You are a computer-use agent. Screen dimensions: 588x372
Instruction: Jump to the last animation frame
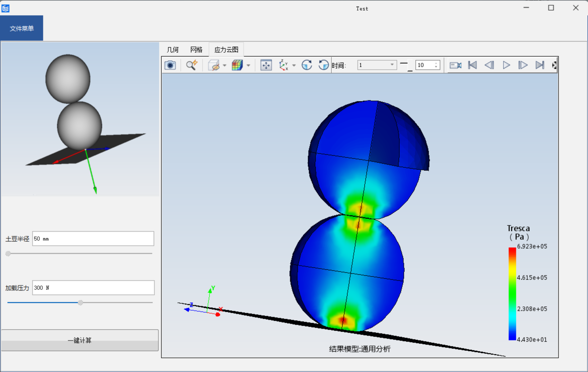pos(540,65)
